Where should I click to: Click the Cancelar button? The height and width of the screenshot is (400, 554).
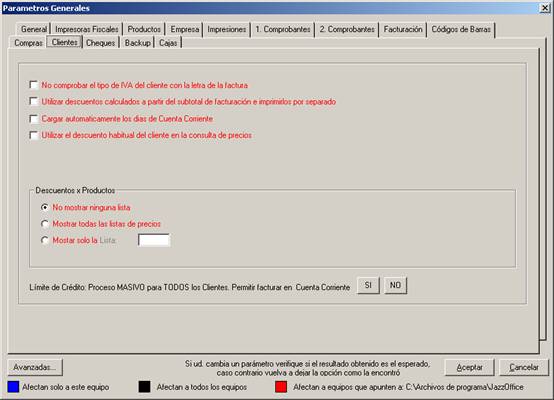coord(524,367)
